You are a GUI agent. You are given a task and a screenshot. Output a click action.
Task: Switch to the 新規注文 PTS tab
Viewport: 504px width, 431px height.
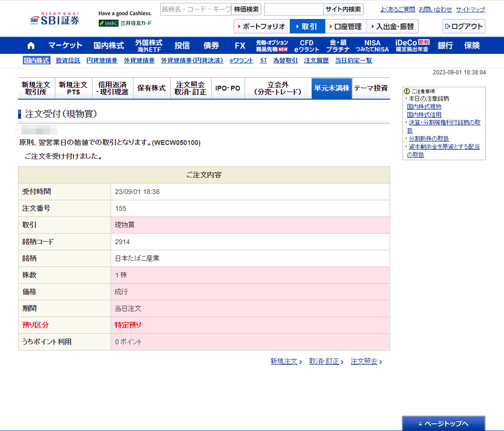pyautogui.click(x=73, y=88)
